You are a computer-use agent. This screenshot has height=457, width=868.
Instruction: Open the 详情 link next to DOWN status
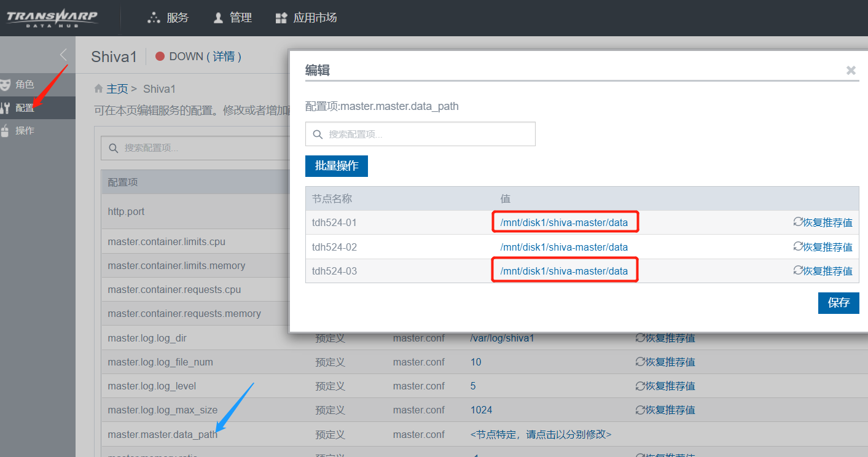coord(224,57)
